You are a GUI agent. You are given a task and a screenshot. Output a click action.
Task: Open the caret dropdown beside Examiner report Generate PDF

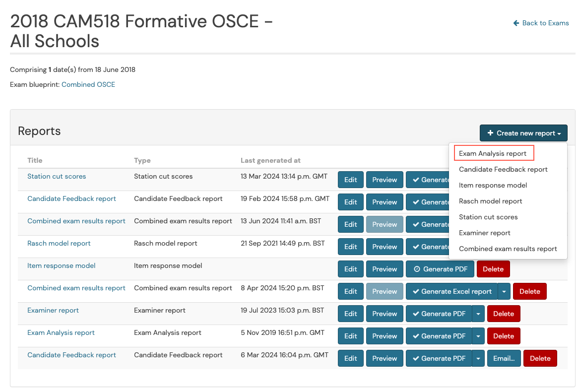[x=478, y=314]
